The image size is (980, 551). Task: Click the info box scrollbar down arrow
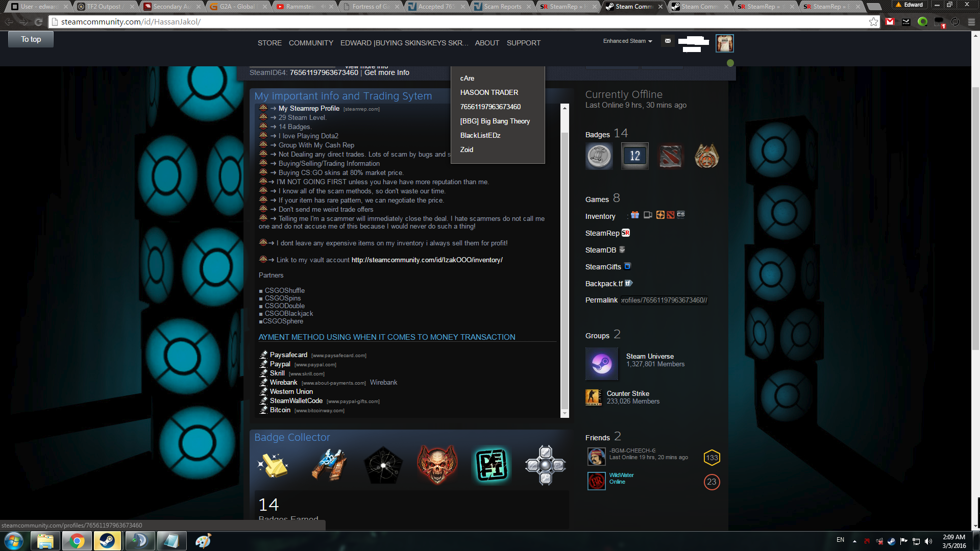point(565,413)
